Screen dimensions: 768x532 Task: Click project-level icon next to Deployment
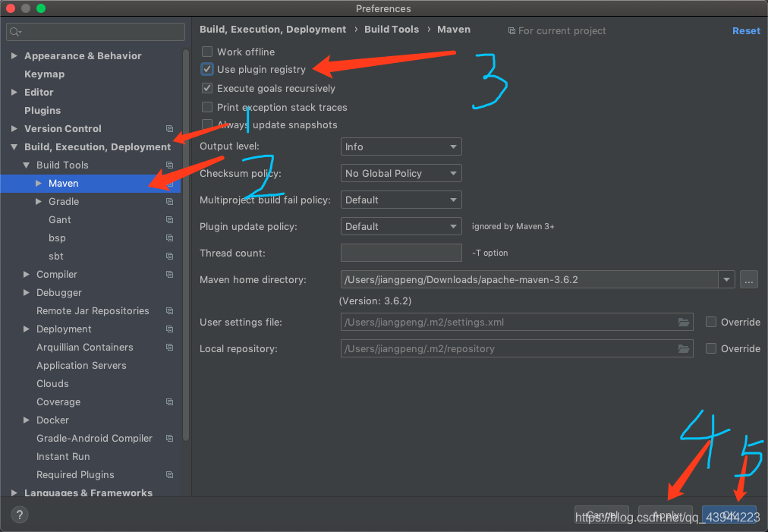point(169,329)
